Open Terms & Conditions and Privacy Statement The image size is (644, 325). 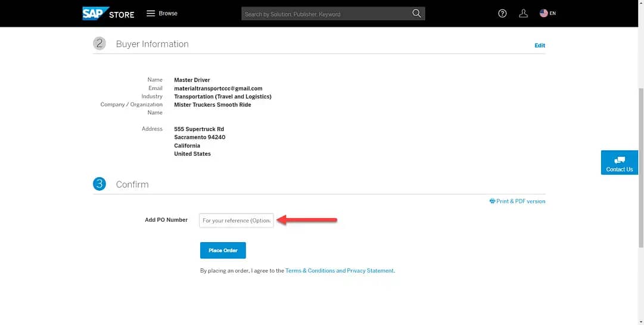click(x=339, y=271)
